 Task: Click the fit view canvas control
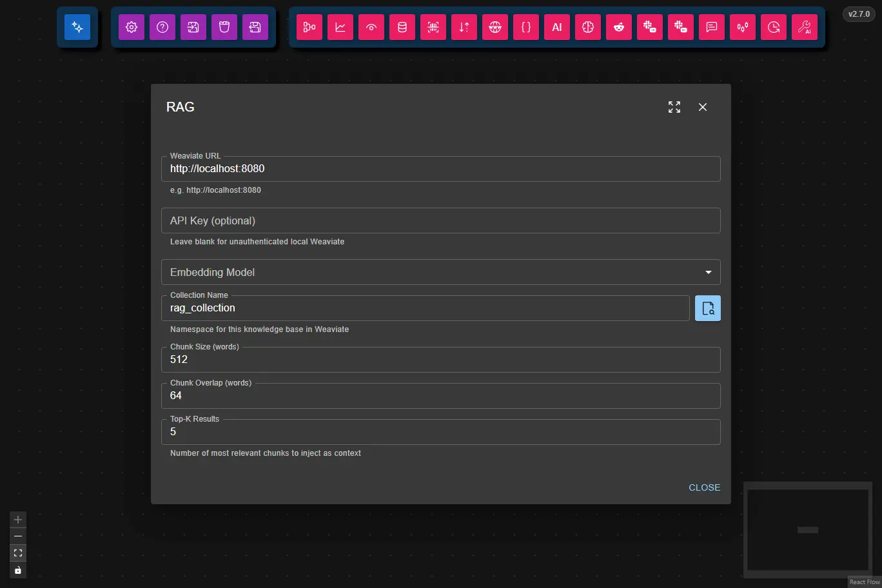tap(18, 553)
